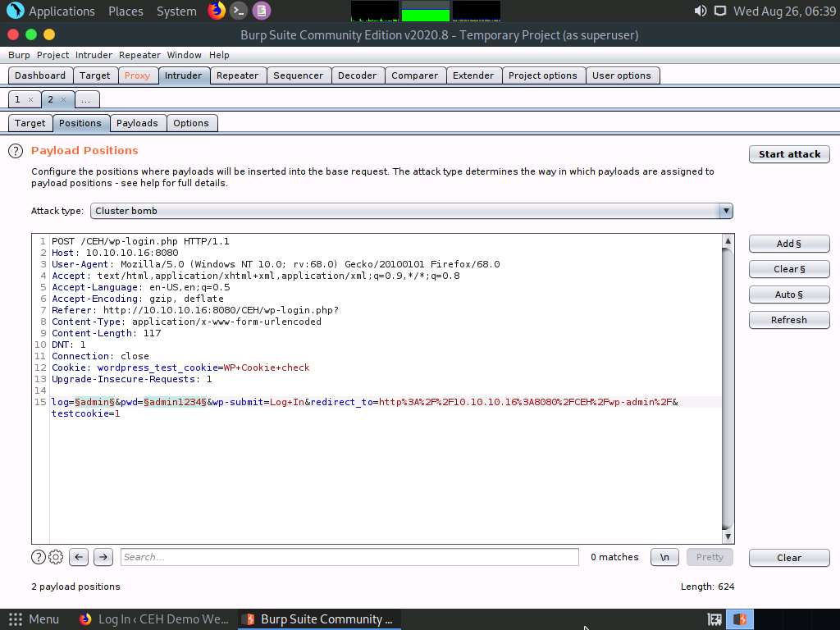The width and height of the screenshot is (840, 630).
Task: Launch Firefox from the top panel
Action: coord(215,11)
